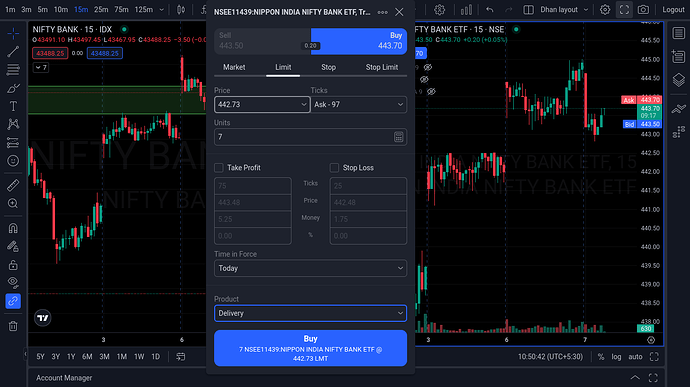690x387 pixels.
Task: Maximize the Account Manager panel
Action: tap(653, 378)
